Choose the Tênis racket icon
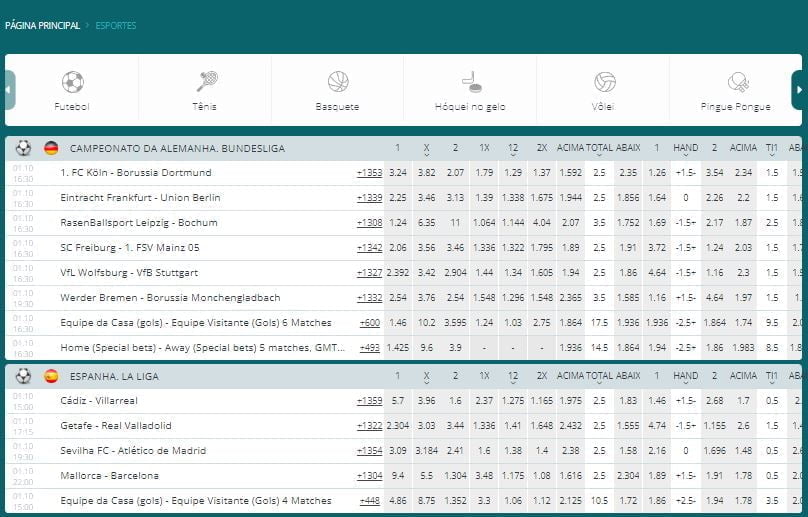This screenshot has width=808, height=517. pos(207,82)
